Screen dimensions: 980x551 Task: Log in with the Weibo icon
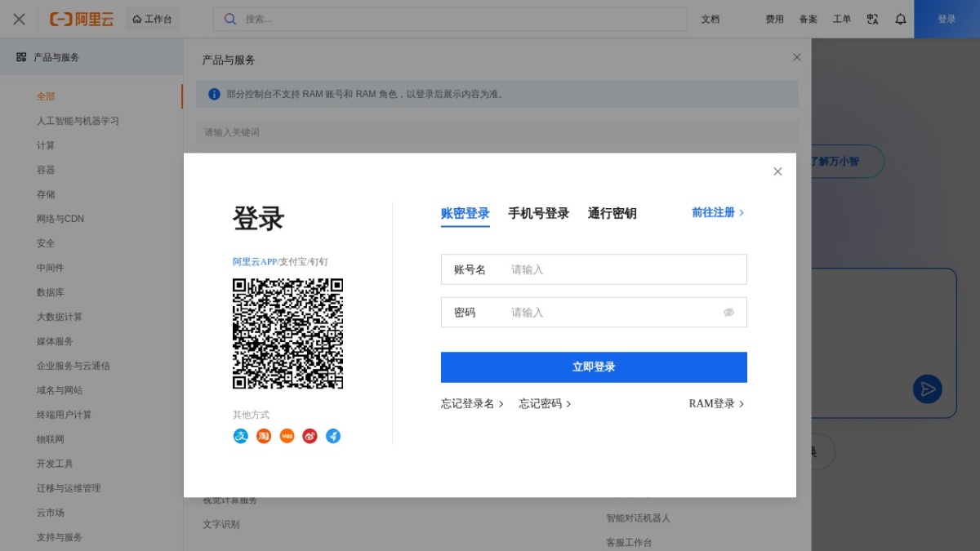tap(310, 436)
